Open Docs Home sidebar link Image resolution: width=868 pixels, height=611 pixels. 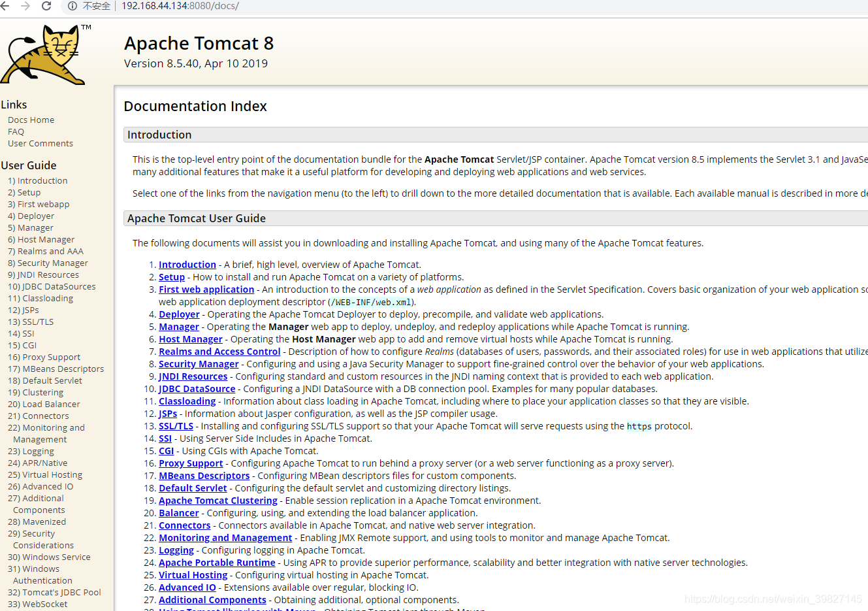(x=31, y=120)
